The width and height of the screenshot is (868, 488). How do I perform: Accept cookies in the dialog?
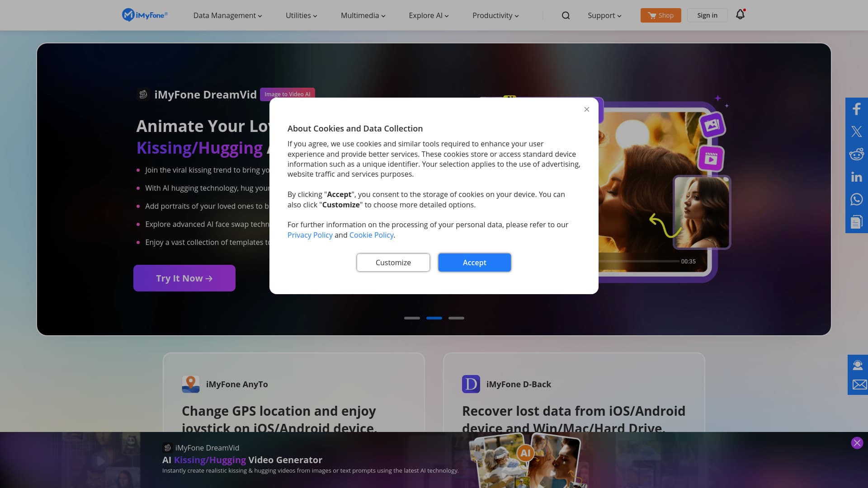pos(474,262)
